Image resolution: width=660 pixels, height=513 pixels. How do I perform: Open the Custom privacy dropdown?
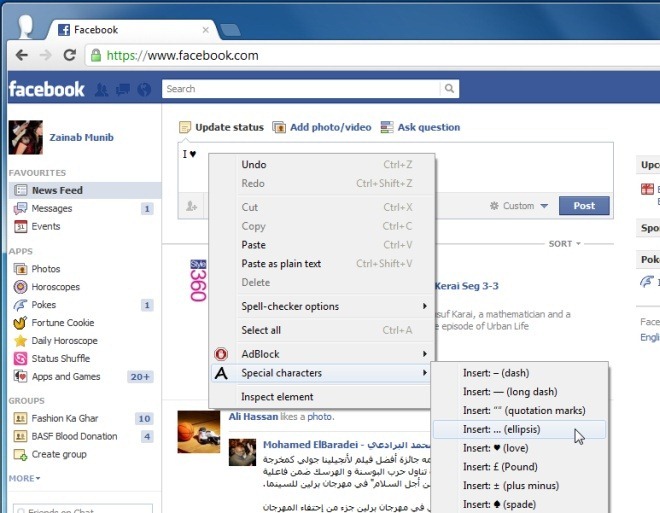519,206
